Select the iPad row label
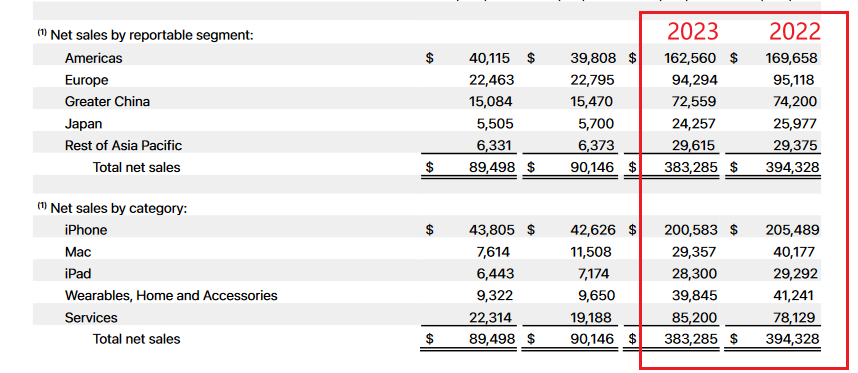 (x=80, y=274)
